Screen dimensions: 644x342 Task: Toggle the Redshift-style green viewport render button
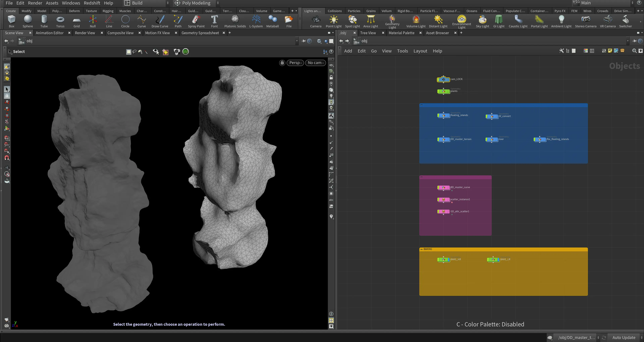click(185, 52)
